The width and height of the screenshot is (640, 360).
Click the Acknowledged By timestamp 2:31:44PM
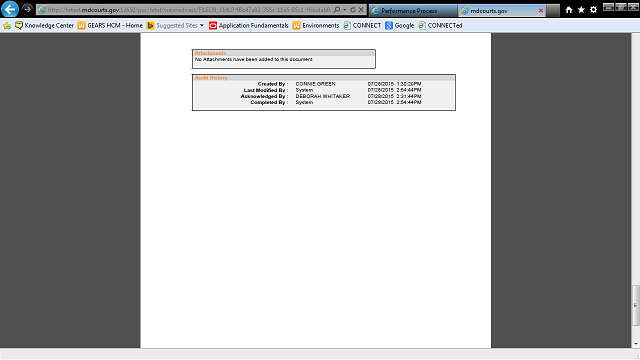pos(409,96)
